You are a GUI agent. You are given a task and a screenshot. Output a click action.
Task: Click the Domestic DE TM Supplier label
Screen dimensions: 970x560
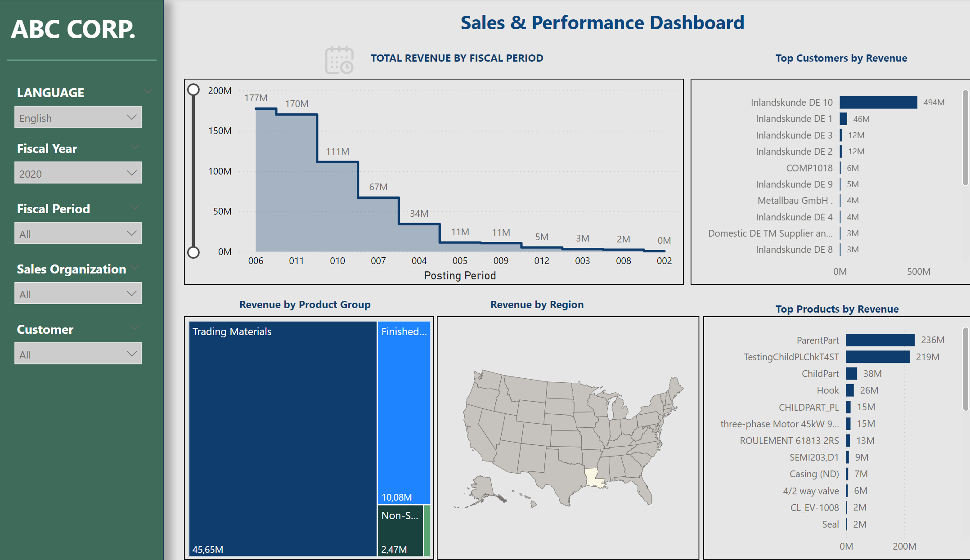(770, 233)
